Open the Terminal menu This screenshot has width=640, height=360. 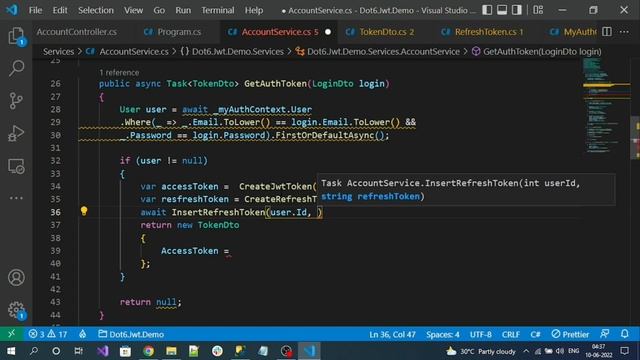[x=218, y=10]
